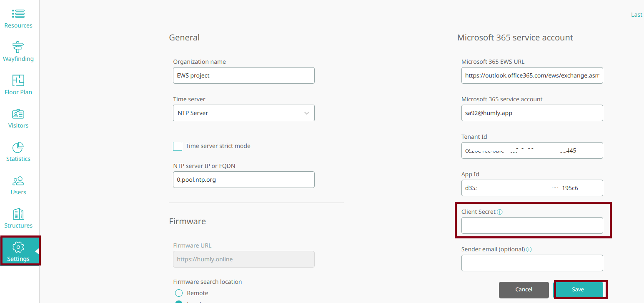
Task: Click inside the Organization name field
Action: (x=243, y=75)
